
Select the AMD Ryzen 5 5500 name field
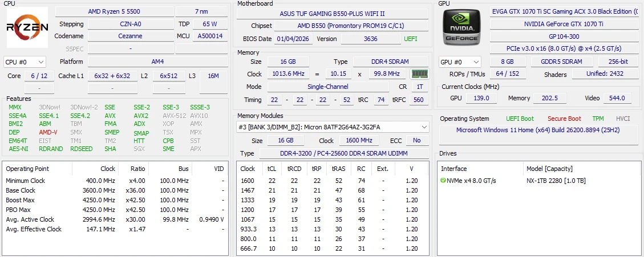click(x=114, y=11)
